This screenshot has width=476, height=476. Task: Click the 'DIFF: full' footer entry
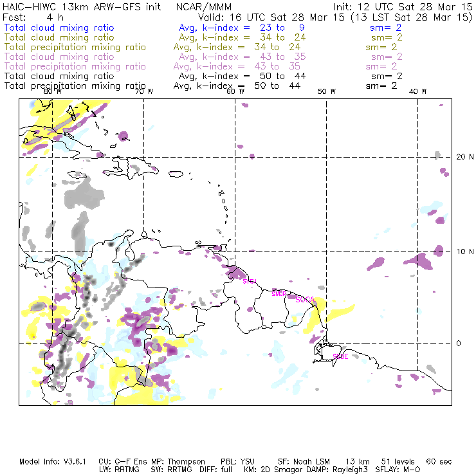tap(216, 470)
